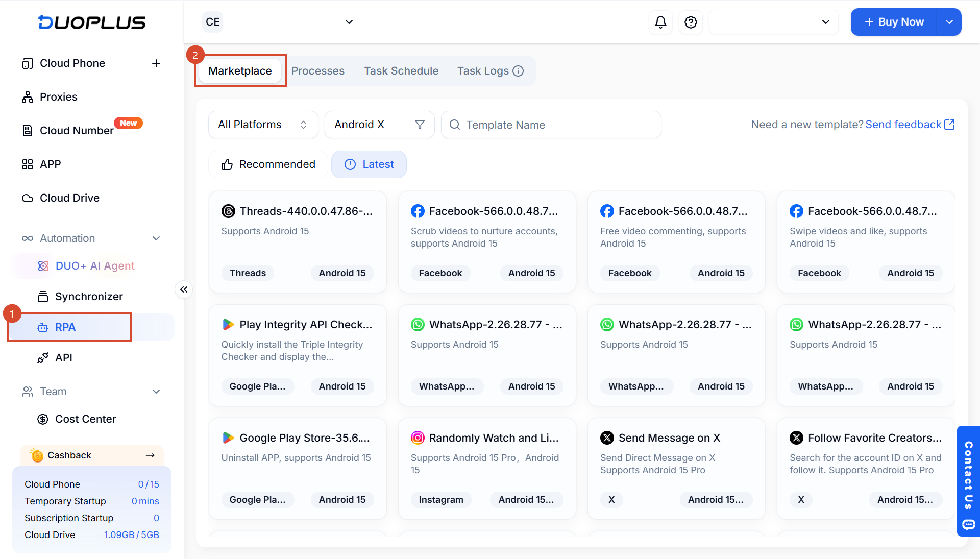Collapse the Team section
Screen dimensions: 980x559
point(156,392)
